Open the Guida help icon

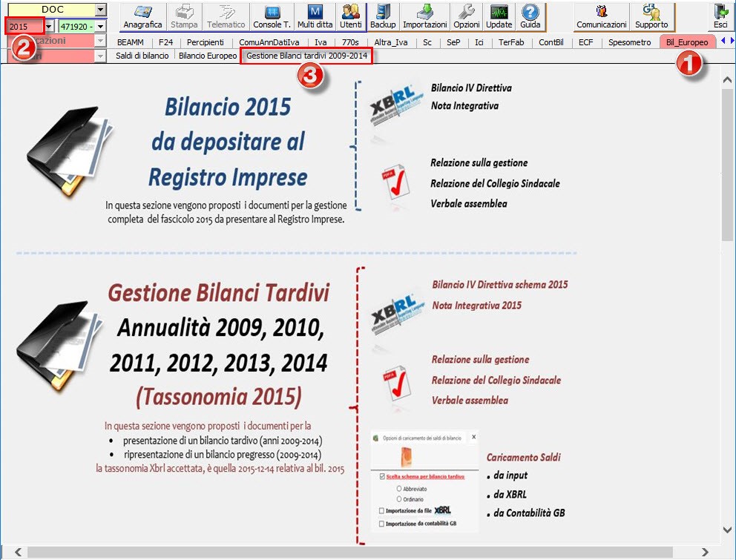(530, 16)
